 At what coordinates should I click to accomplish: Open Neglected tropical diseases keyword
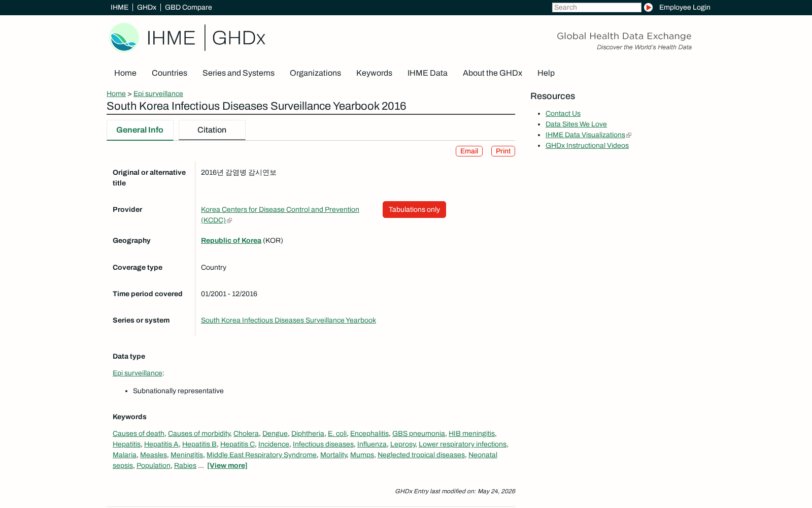pos(421,455)
